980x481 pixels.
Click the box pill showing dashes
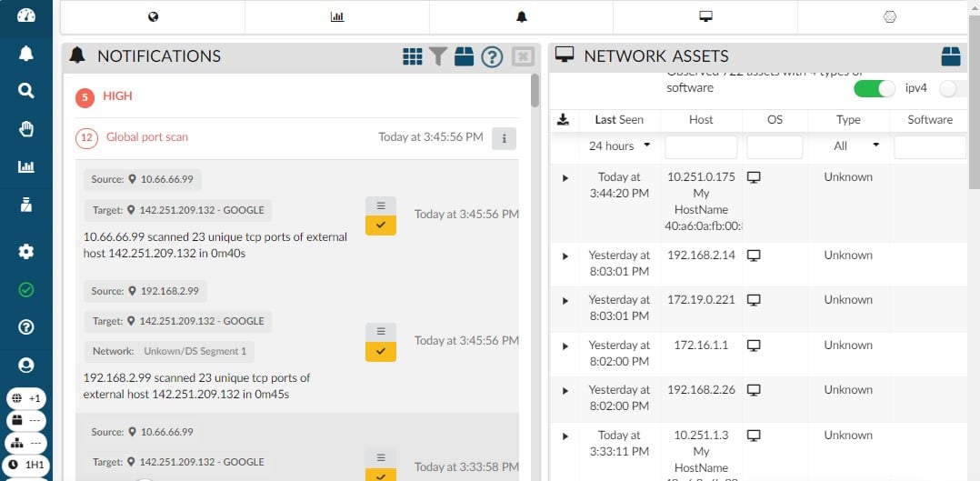pyautogui.click(x=26, y=420)
